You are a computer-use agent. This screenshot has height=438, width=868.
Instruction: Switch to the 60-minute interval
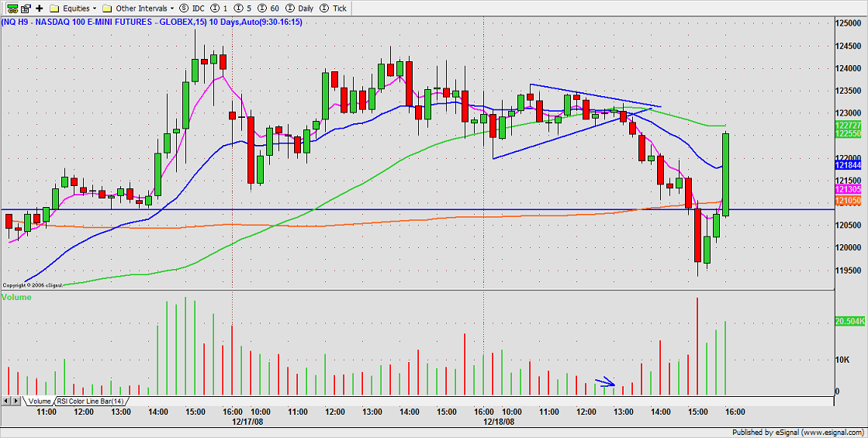point(267,9)
